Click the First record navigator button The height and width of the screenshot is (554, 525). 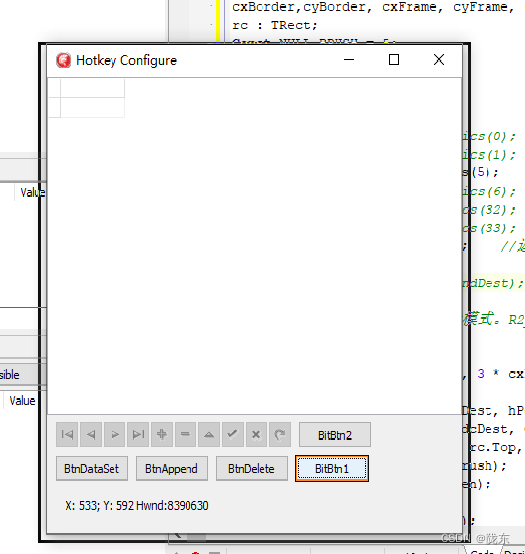67,434
